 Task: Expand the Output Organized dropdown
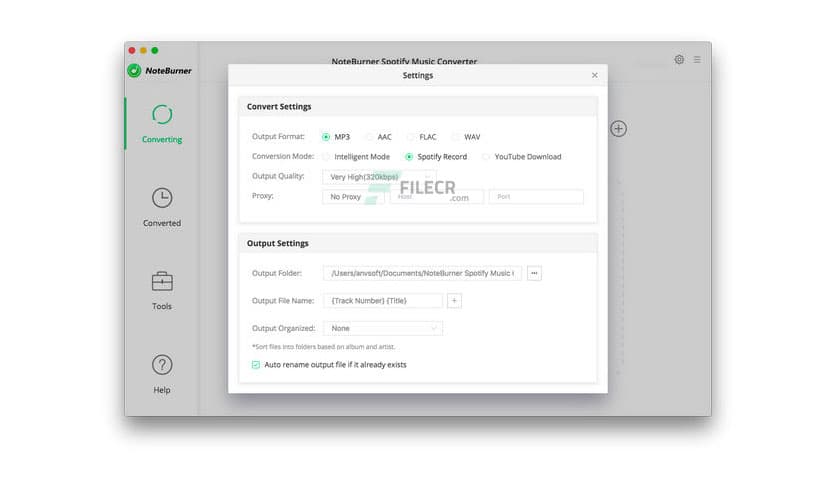383,328
